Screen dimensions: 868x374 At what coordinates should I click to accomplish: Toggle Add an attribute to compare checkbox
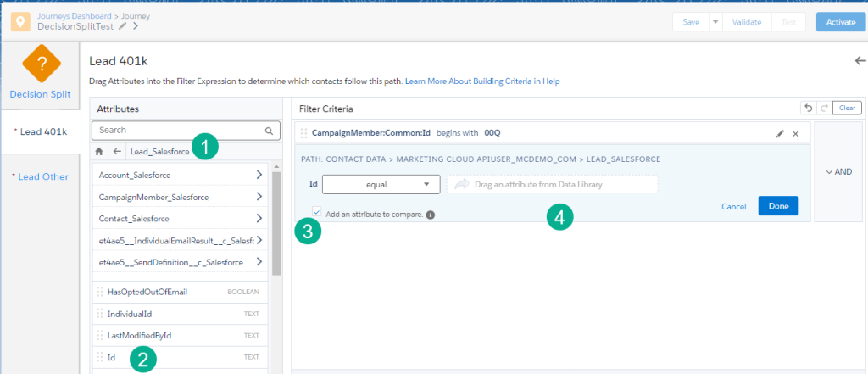(x=316, y=214)
